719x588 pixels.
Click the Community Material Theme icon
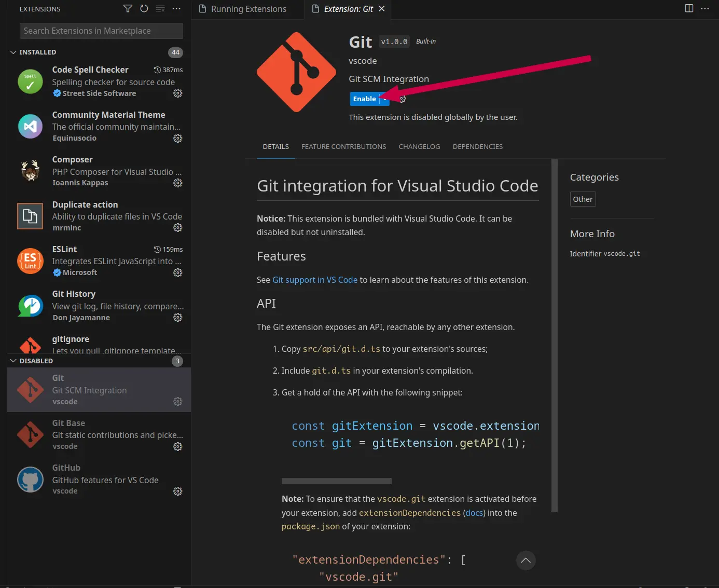click(30, 127)
